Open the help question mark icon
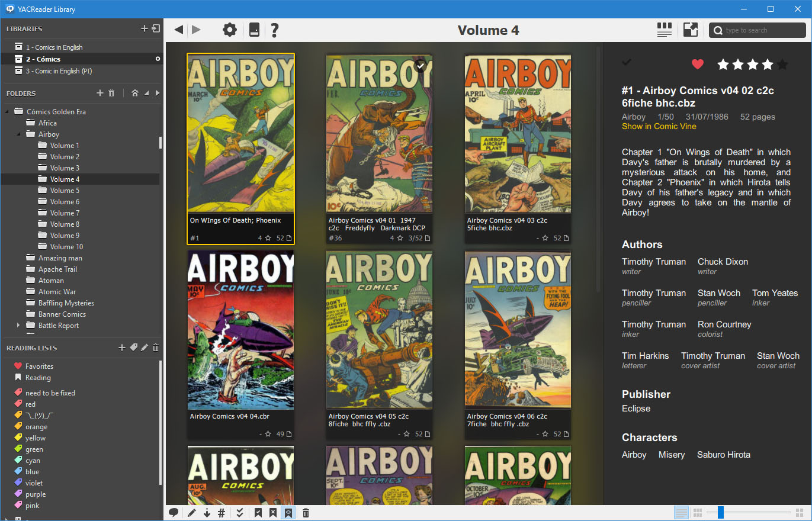 pos(274,30)
